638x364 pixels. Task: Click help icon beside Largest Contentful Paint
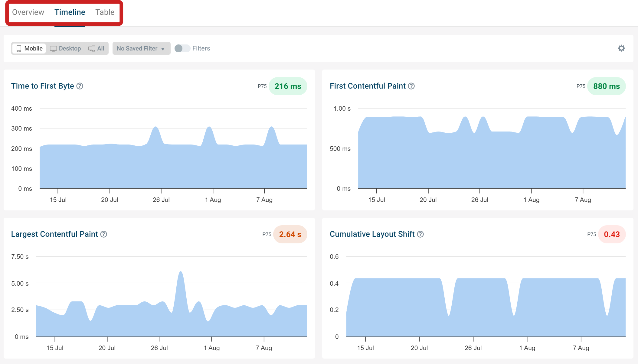(x=104, y=234)
